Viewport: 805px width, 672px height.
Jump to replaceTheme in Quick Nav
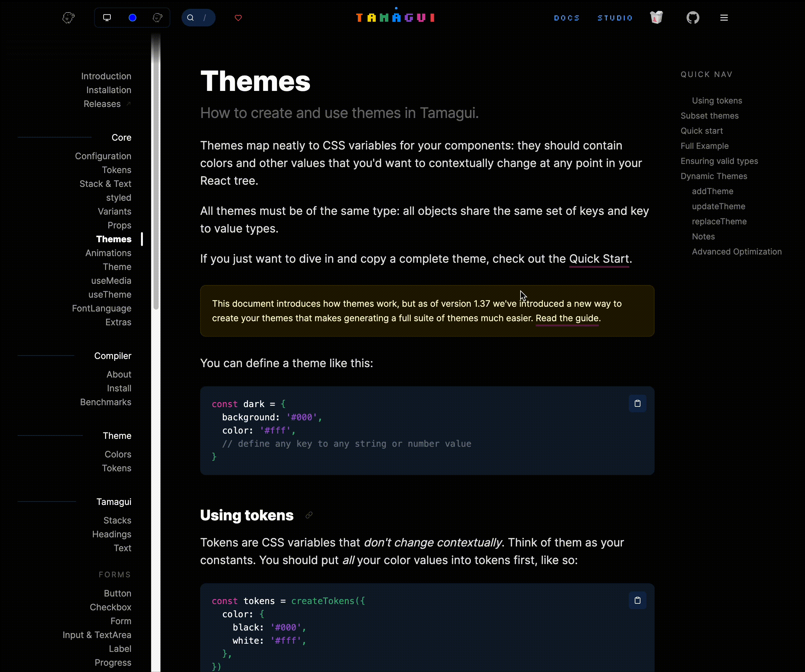(x=719, y=221)
